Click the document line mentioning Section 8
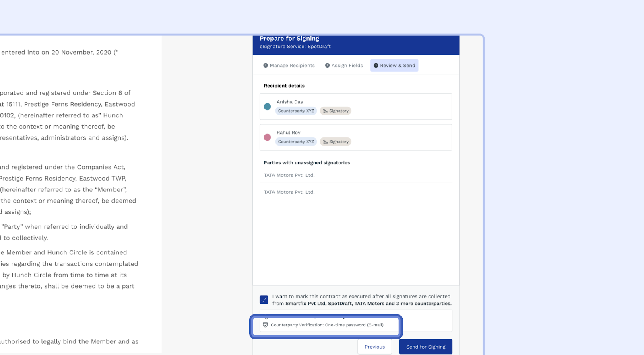This screenshot has height=355, width=644. pos(65,93)
